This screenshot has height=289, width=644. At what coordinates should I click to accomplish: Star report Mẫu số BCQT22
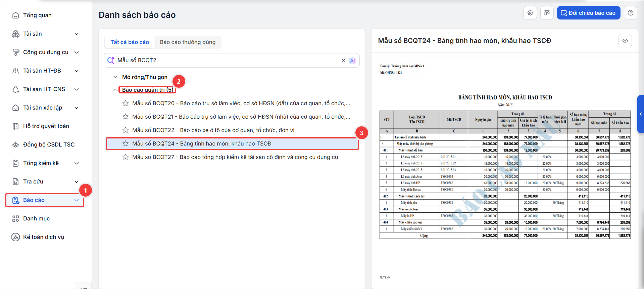126,130
